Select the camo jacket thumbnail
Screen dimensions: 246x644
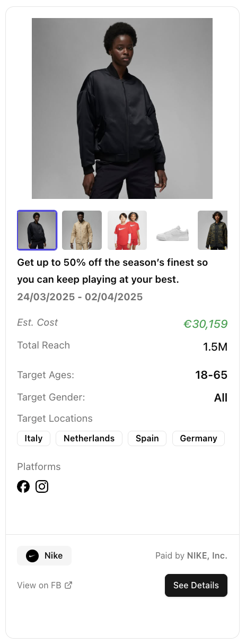click(x=213, y=230)
